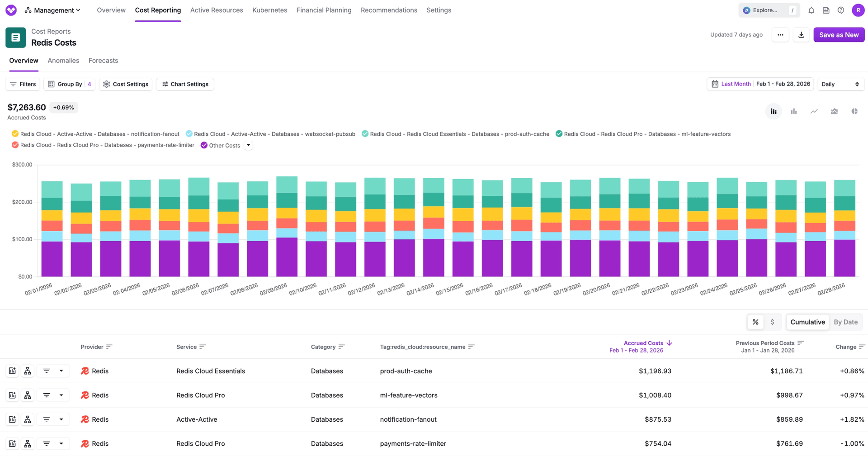Open hierarchy breakdown for ml-feature-vectors row

pos(28,395)
